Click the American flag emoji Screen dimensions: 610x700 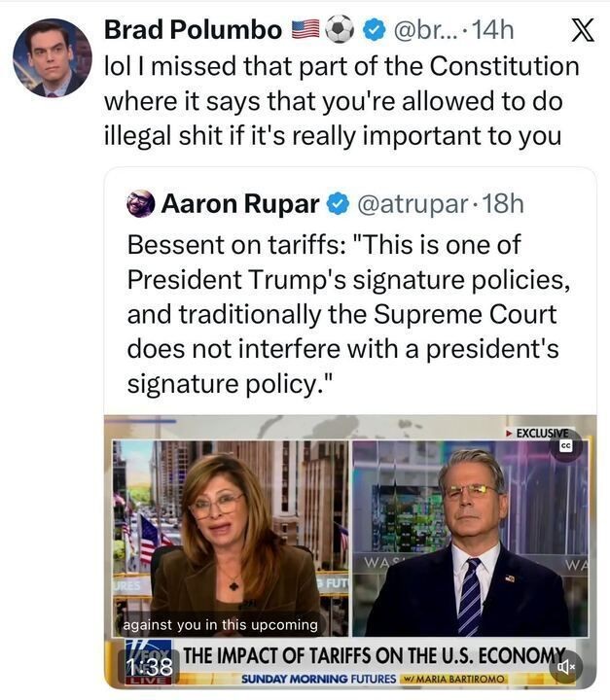click(x=305, y=31)
